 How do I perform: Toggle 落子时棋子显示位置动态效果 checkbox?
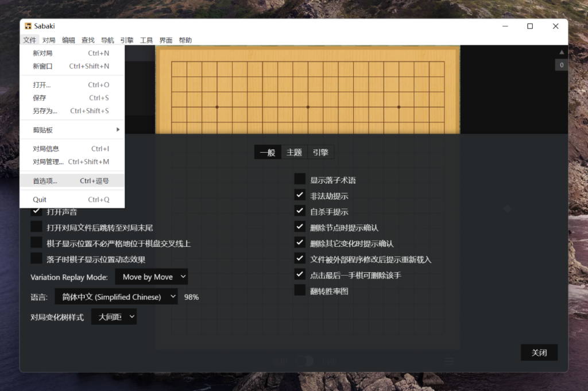click(36, 258)
